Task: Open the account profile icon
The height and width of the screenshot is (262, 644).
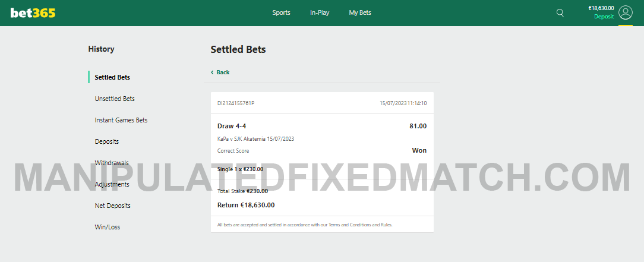Action: (625, 12)
